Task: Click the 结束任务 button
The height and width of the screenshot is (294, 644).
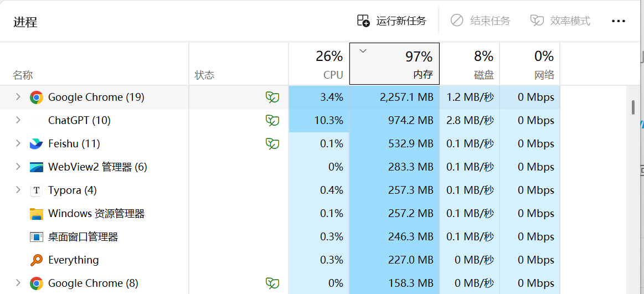Action: click(x=480, y=20)
